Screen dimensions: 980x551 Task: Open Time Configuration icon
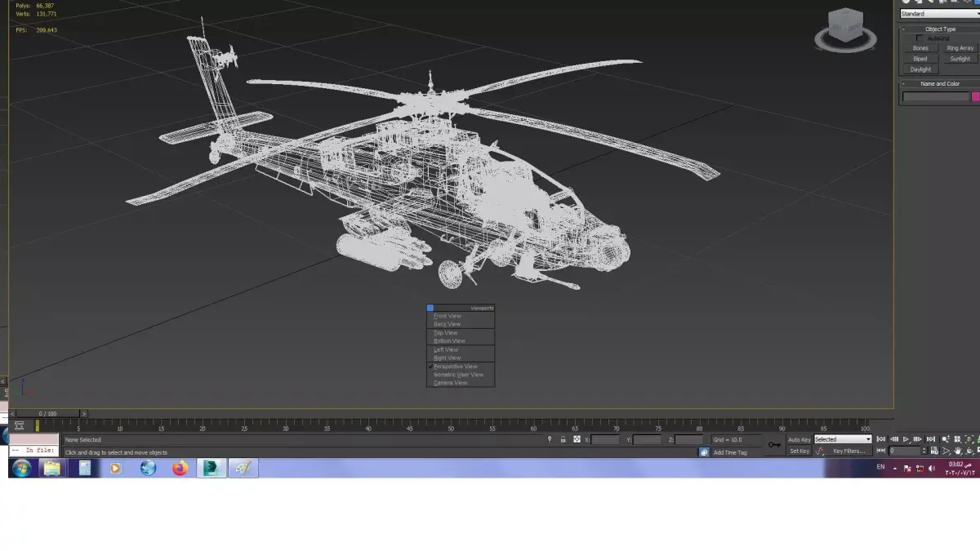coord(934,451)
